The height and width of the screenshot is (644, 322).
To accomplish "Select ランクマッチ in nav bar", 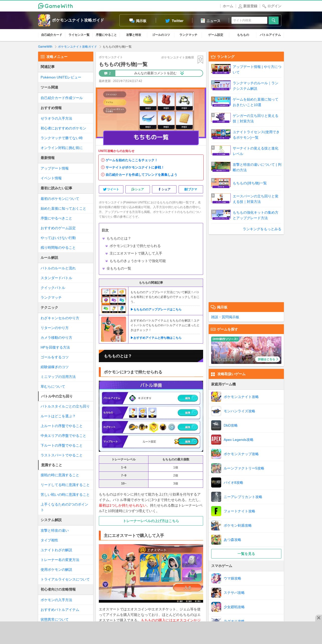I will coord(188,35).
